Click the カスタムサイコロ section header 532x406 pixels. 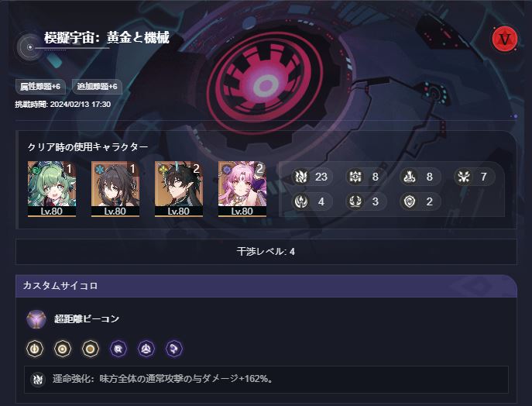pos(266,286)
